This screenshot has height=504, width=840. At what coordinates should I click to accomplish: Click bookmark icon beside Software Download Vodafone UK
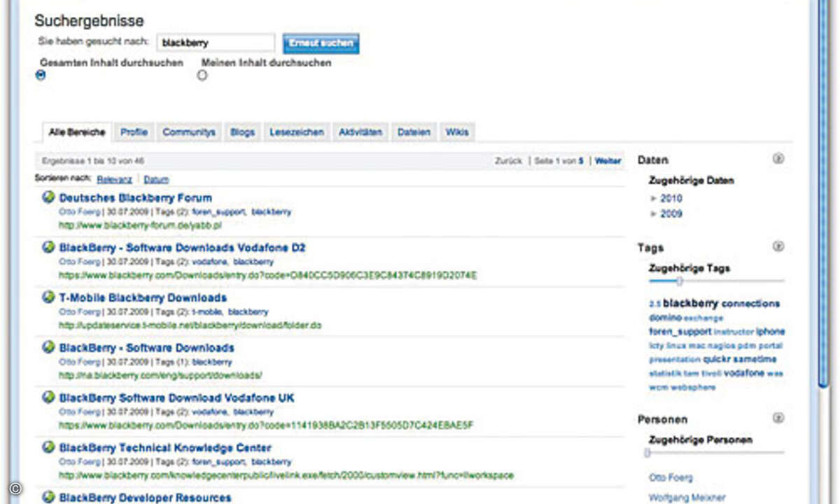click(48, 398)
